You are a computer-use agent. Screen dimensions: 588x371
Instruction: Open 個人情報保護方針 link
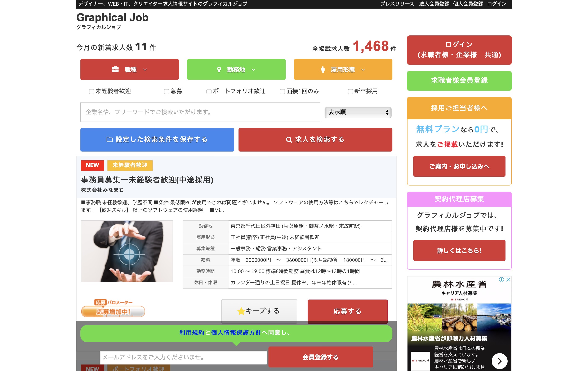236,333
